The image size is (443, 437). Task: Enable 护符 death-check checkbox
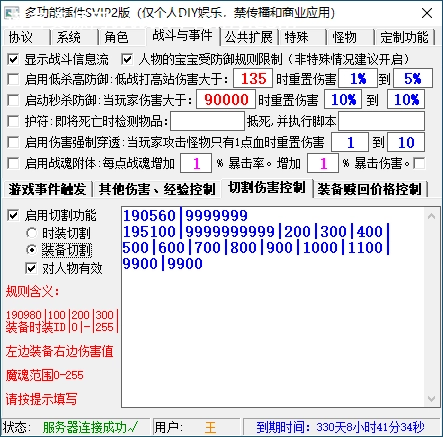click(x=13, y=121)
